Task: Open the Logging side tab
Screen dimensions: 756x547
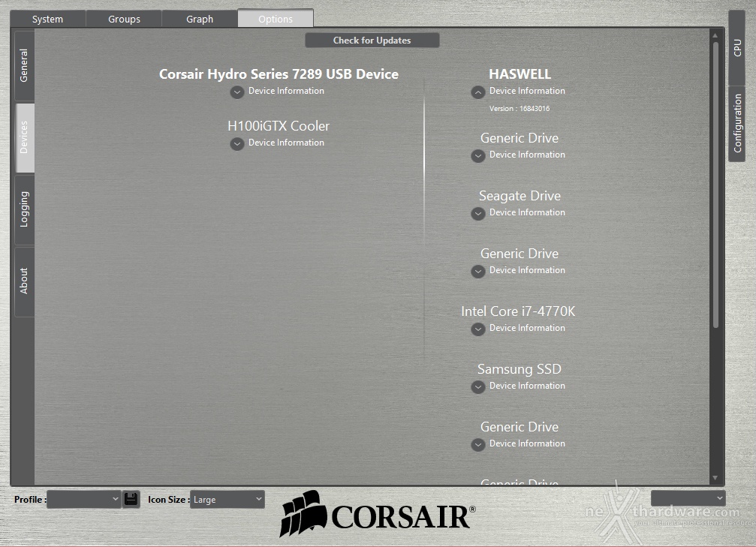Action: (24, 209)
